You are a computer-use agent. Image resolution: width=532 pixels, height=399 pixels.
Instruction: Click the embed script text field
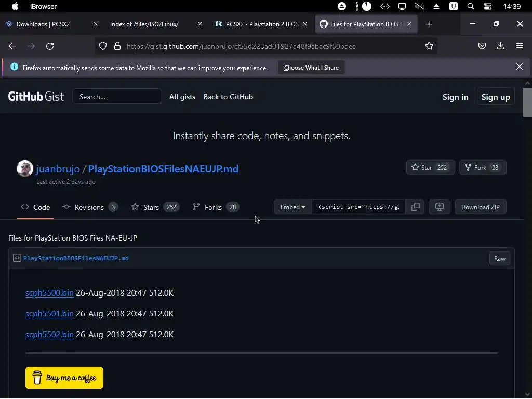(358, 207)
